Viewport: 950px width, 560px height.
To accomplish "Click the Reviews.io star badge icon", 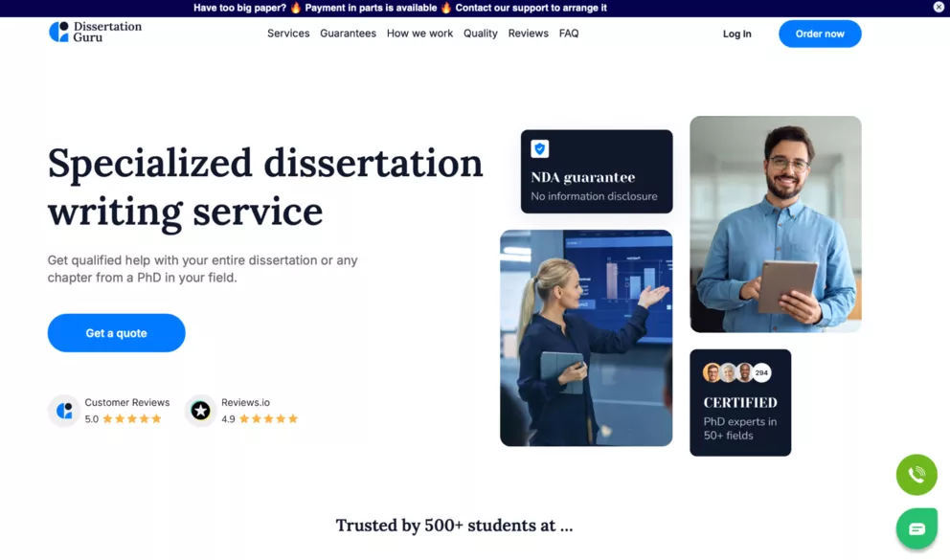I will tap(200, 411).
